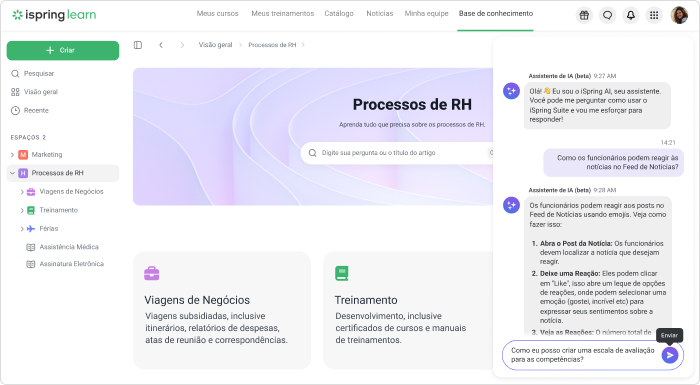Toggle the sidebar panel icon

[x=138, y=45]
